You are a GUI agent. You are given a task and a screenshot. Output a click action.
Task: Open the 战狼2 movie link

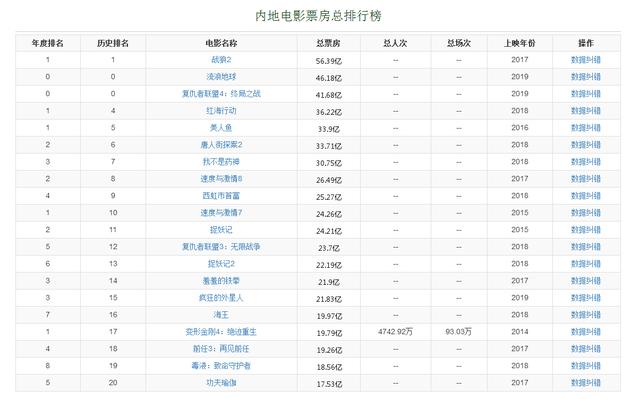221,60
